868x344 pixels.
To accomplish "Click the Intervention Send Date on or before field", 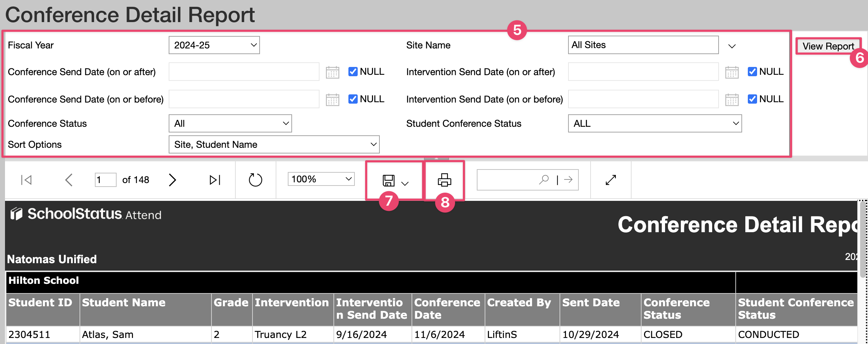I will 643,99.
